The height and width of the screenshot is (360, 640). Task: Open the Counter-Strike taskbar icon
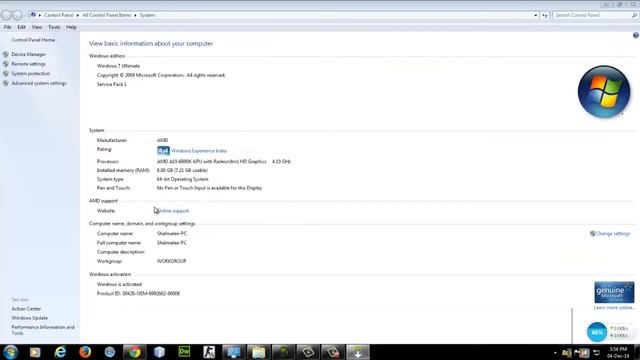pyautogui.click(x=209, y=352)
